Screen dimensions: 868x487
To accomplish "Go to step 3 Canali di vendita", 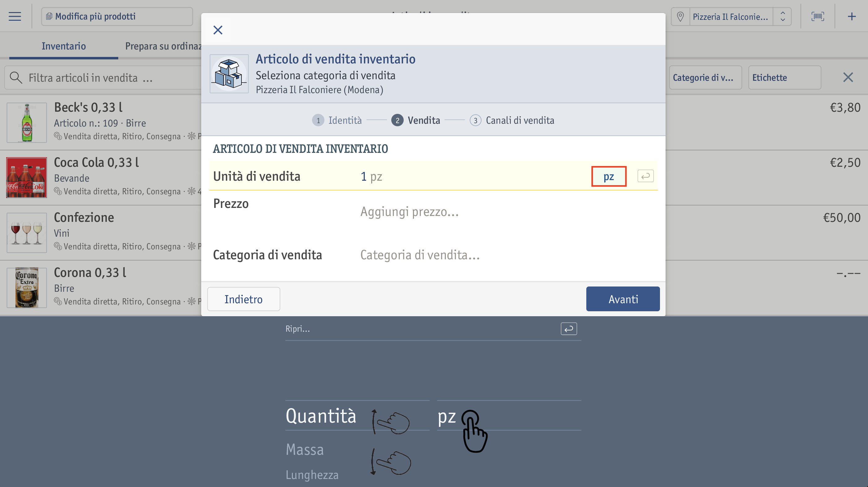I will point(512,120).
